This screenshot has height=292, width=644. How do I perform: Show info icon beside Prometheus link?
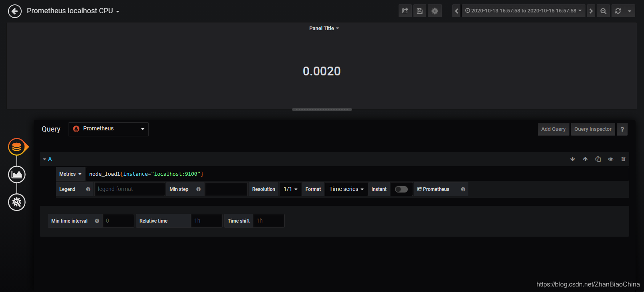463,189
